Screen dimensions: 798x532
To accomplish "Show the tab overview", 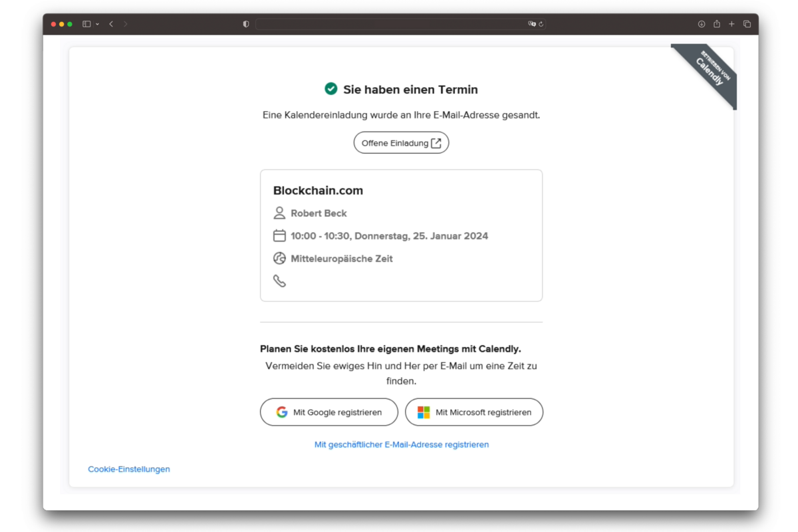I will point(747,24).
